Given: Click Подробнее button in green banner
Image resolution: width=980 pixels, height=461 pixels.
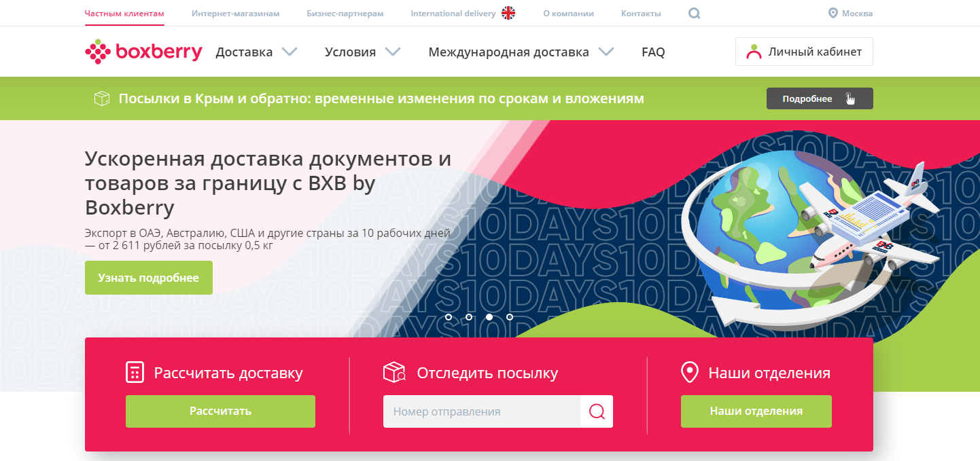Looking at the screenshot, I should coord(820,98).
